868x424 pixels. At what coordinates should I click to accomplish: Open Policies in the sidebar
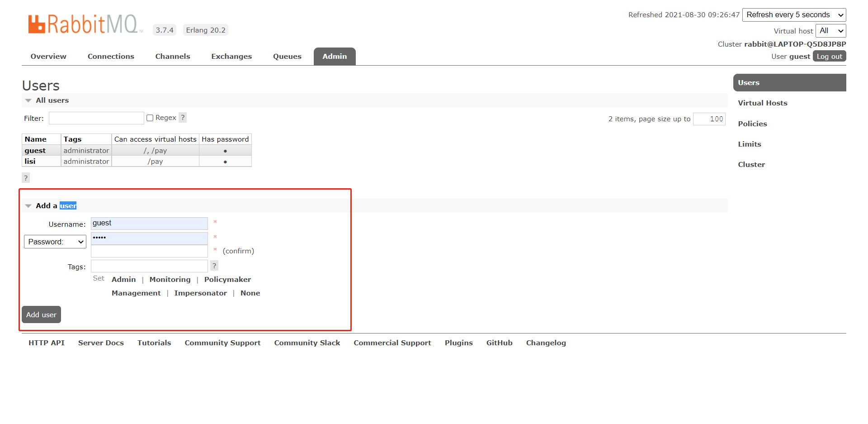pyautogui.click(x=752, y=124)
